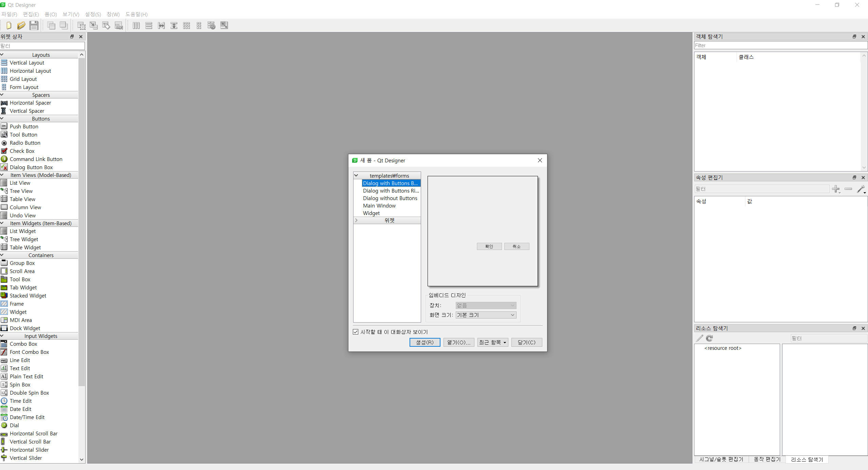Select the Edit Tab Order icon
Image resolution: width=868 pixels, height=470 pixels.
click(x=119, y=25)
